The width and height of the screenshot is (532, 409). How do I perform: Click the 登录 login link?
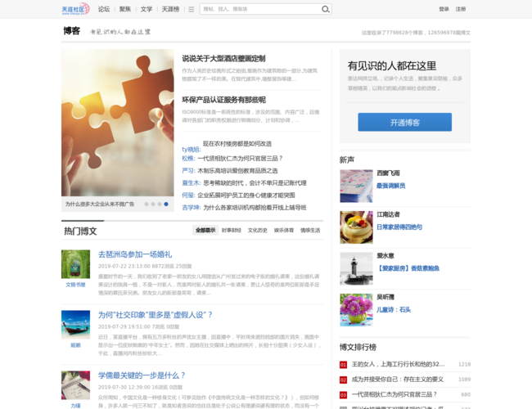pos(444,10)
